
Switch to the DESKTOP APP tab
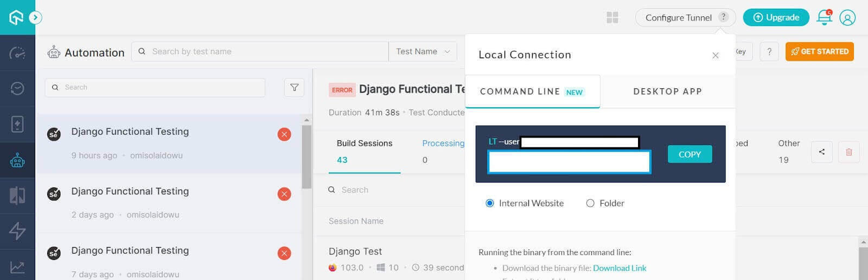[668, 92]
